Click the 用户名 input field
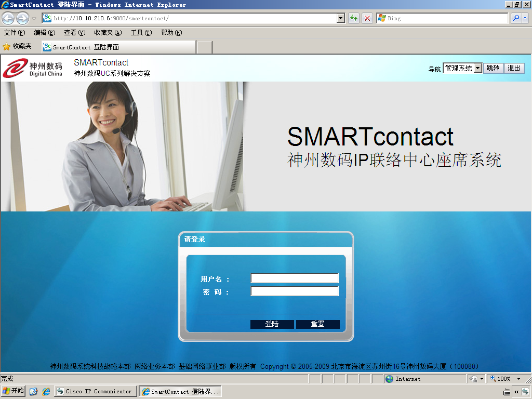 [295, 278]
